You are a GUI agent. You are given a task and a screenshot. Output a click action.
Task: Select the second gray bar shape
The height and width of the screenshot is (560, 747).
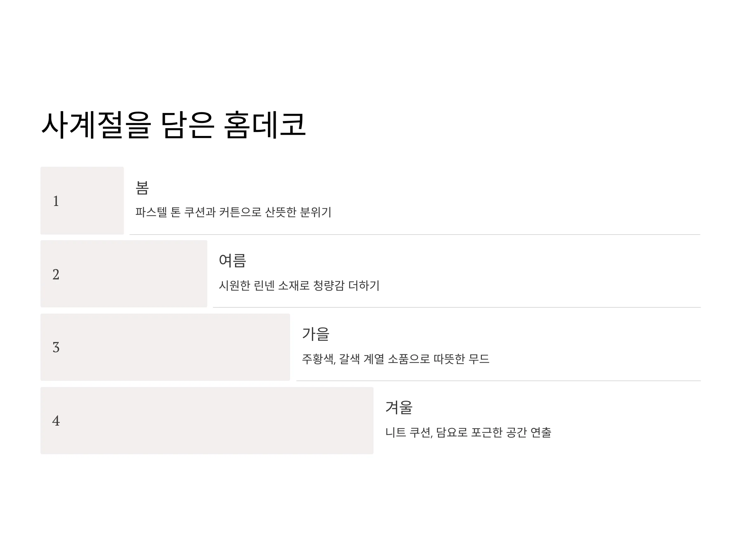tap(124, 274)
